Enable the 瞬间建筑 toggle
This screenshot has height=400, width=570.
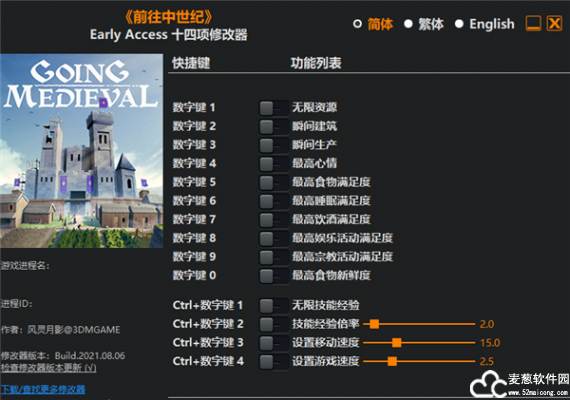tap(274, 127)
